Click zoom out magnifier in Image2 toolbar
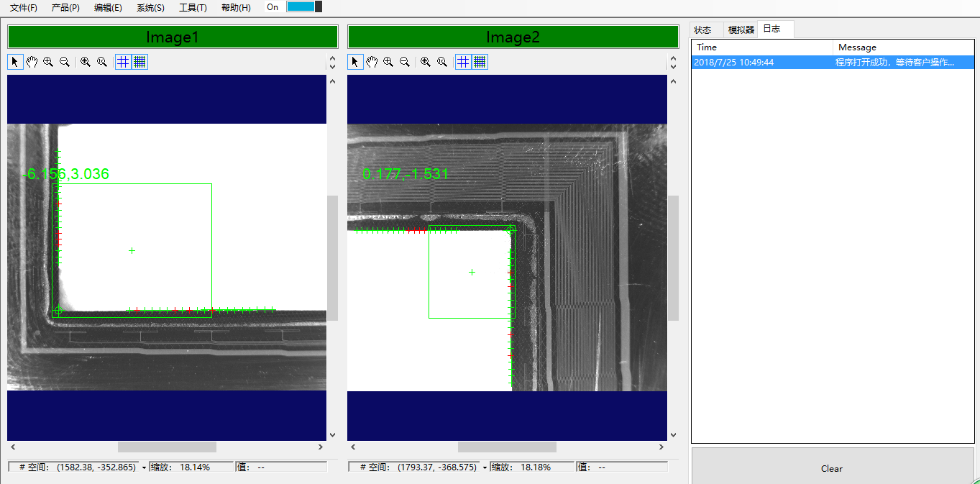 405,62
